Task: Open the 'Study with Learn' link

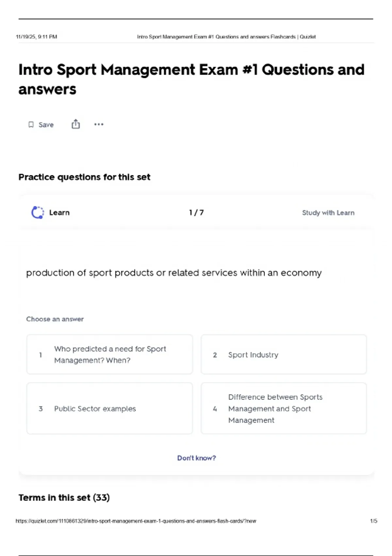Action: [x=328, y=213]
